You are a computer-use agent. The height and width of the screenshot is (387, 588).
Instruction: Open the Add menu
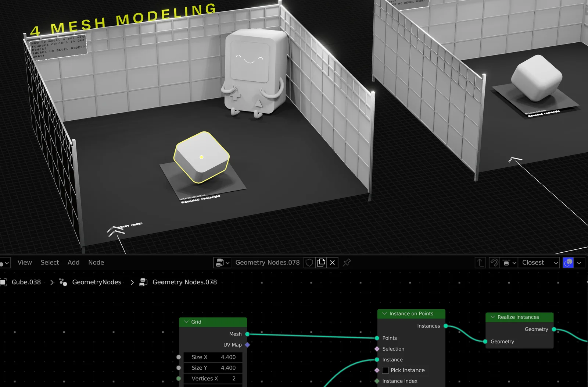tap(73, 262)
